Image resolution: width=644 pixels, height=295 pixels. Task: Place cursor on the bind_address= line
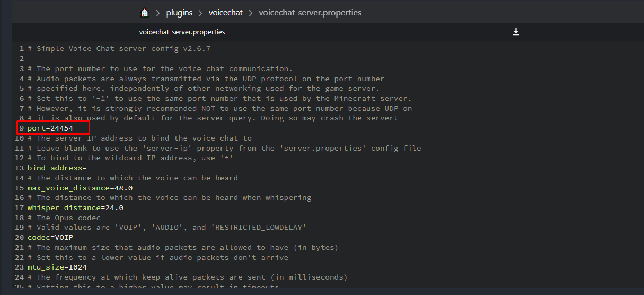tap(57, 168)
